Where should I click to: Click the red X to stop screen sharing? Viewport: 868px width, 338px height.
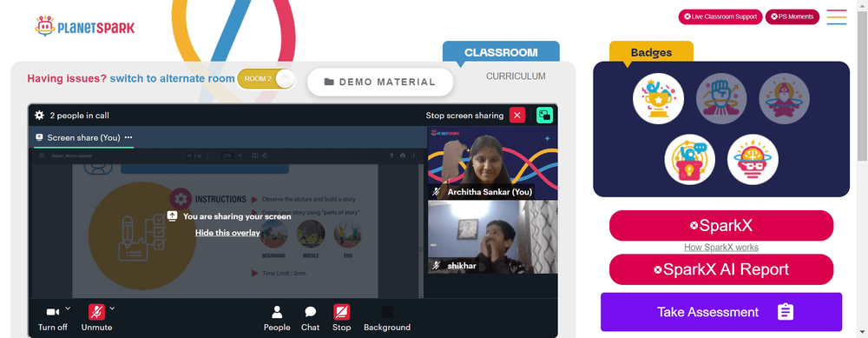[x=517, y=116]
